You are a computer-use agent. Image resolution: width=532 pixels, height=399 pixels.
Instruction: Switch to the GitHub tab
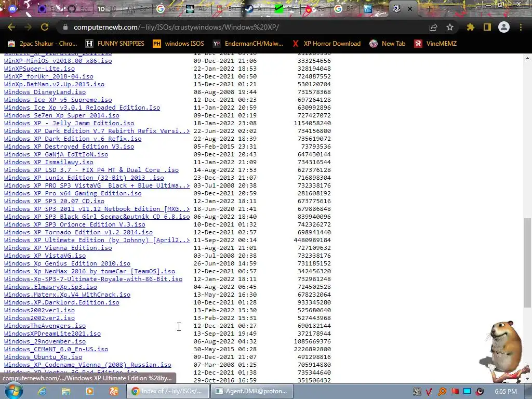[x=72, y=9]
